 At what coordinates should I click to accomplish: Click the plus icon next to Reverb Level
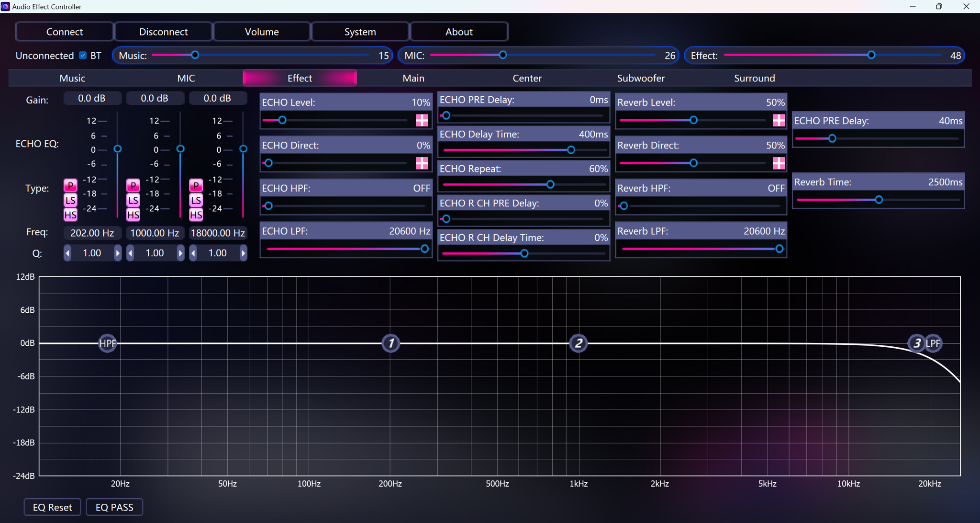[779, 120]
